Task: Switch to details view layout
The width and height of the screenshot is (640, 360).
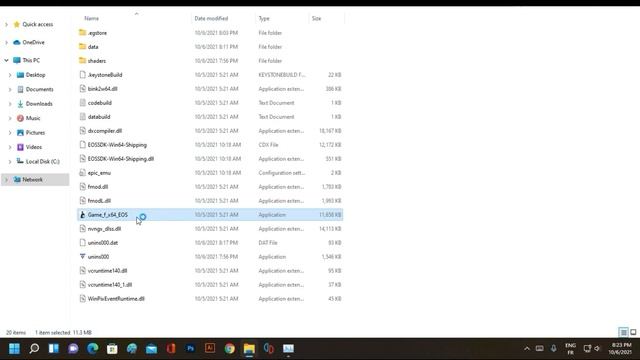Action: (623, 332)
